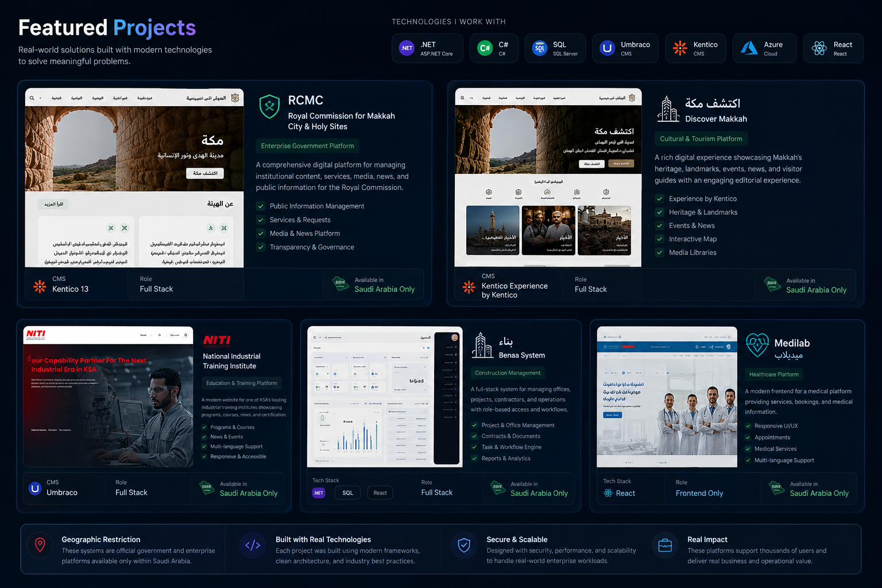This screenshot has height=588, width=882.
Task: Click 'Saudi Arabia Only' in the RCMC card
Action: click(x=385, y=289)
